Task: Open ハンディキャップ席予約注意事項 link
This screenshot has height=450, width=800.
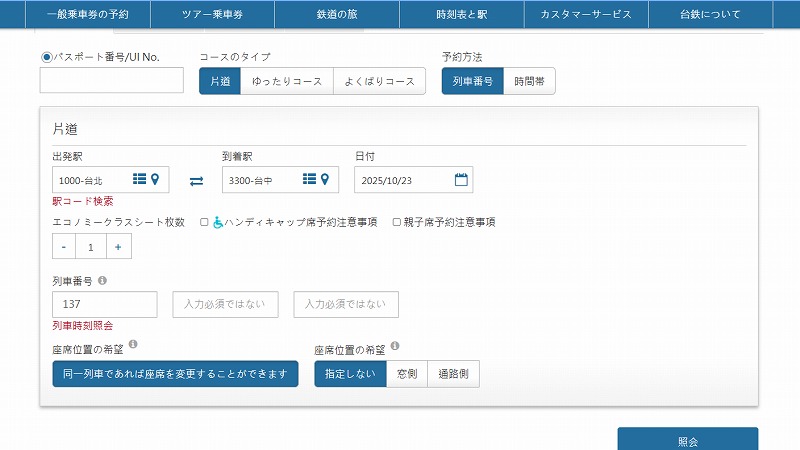Action: [301, 222]
